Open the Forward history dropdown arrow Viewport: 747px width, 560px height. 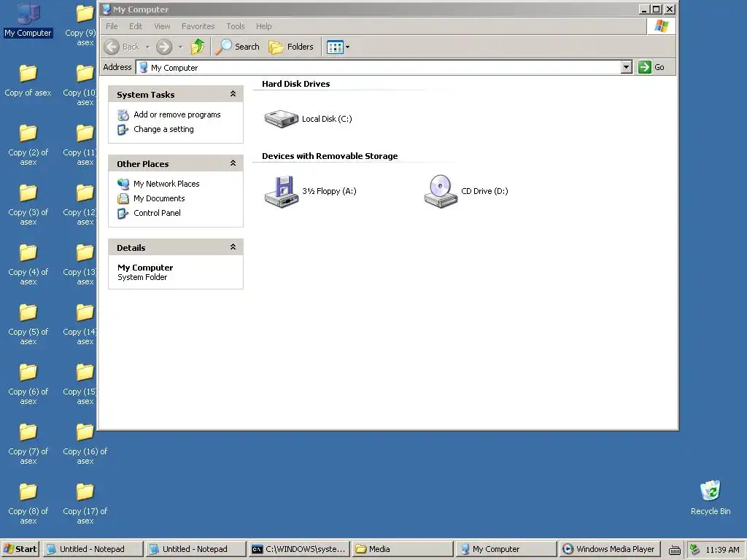181,47
